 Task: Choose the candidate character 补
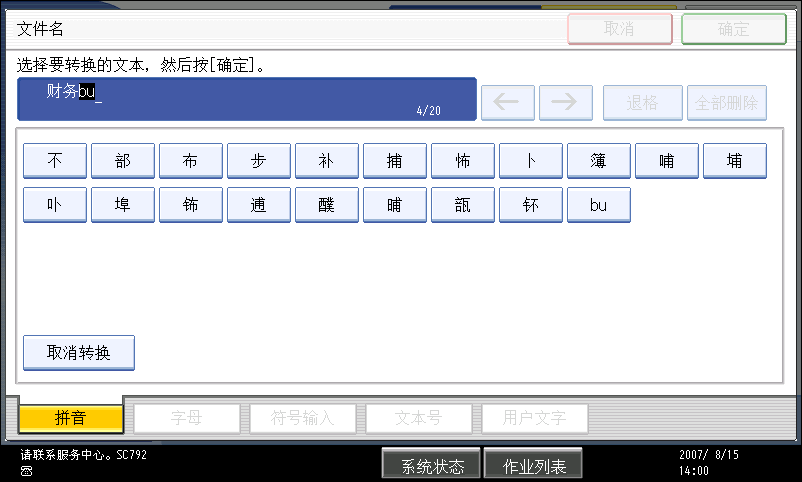327,161
